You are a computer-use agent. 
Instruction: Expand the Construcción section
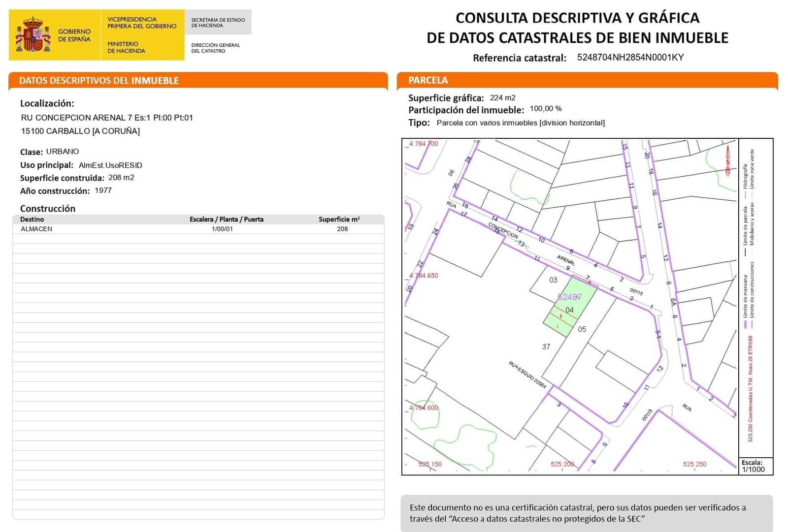click(47, 209)
